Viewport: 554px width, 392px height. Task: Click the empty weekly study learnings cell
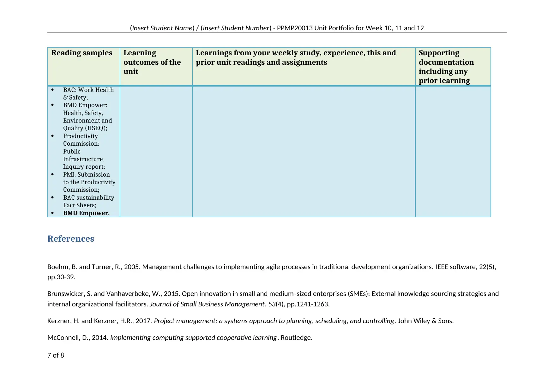click(x=304, y=151)
